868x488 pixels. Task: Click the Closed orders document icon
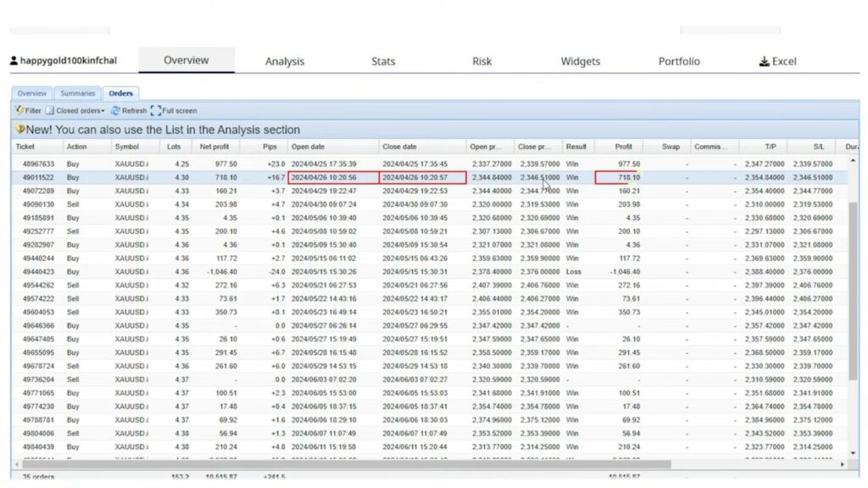51,110
